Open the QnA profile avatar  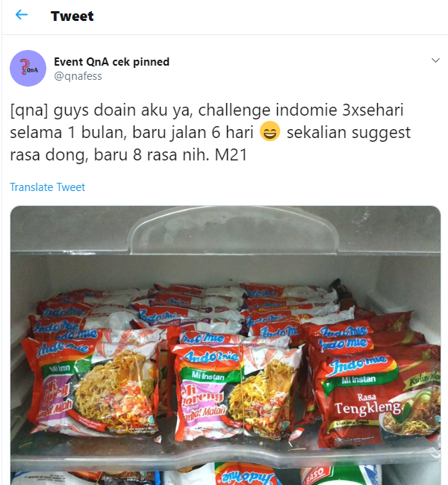click(x=28, y=69)
